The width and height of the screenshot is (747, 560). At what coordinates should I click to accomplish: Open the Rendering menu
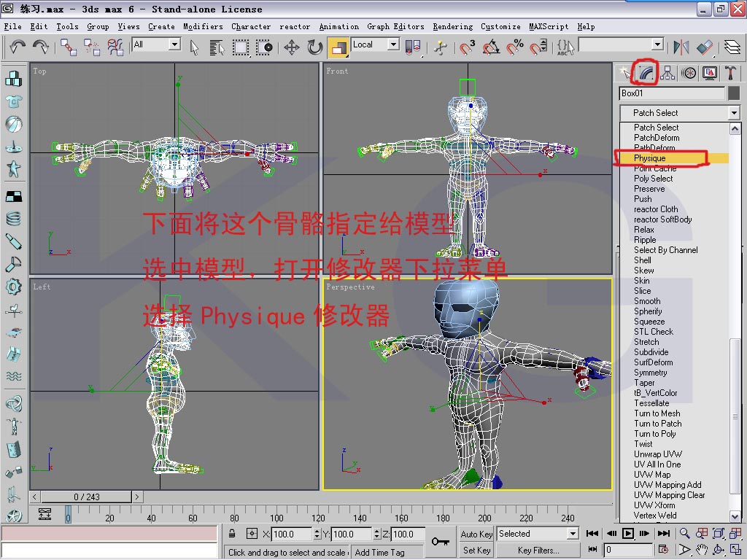pos(452,27)
